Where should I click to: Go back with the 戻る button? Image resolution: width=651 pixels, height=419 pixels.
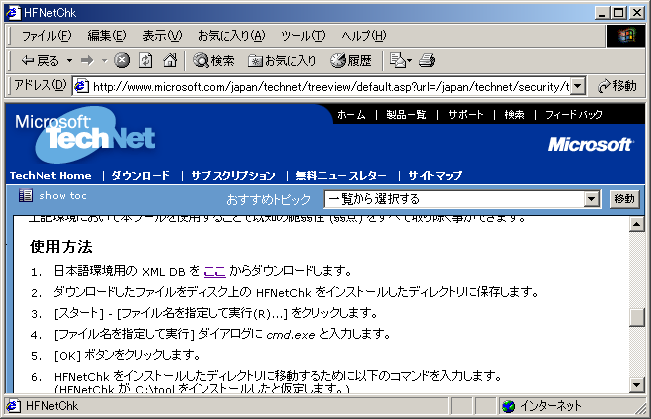(x=40, y=61)
